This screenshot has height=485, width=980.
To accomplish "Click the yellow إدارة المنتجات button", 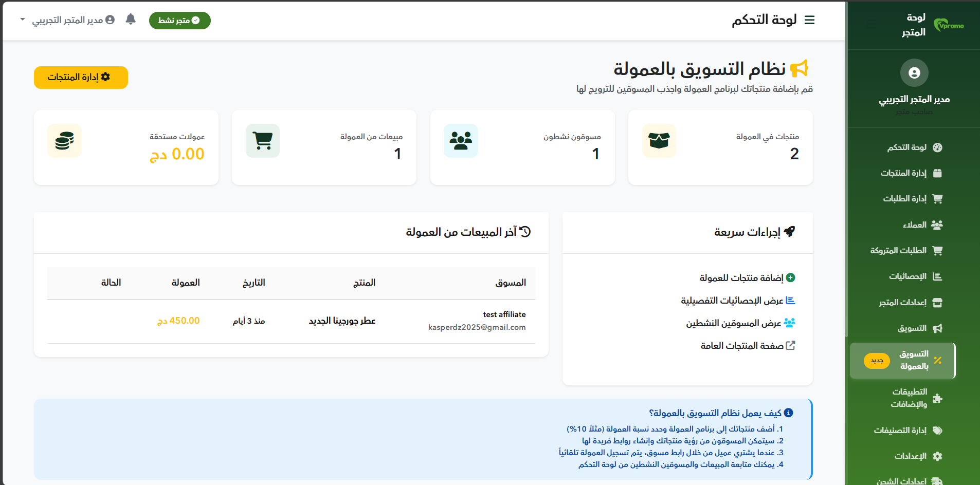I will pyautogui.click(x=81, y=77).
